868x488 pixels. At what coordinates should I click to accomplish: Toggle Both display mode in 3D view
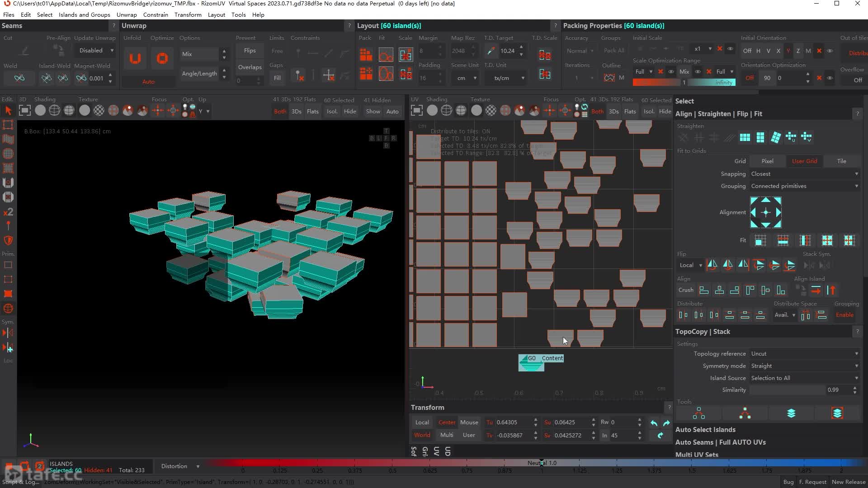[280, 112]
